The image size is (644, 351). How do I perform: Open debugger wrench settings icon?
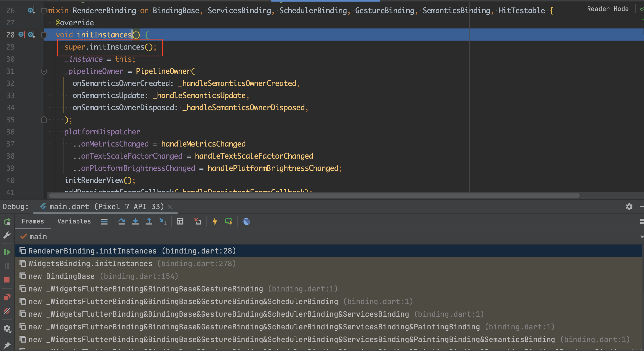coord(7,235)
